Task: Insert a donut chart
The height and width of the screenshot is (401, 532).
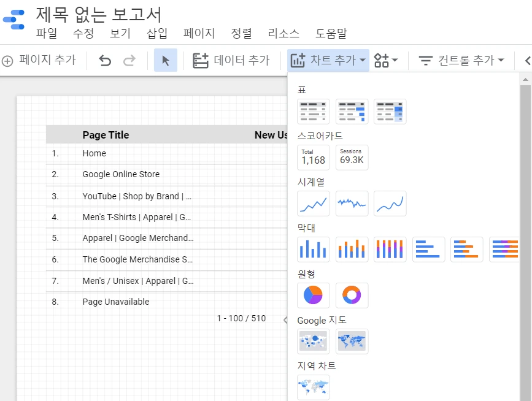Action: click(x=352, y=296)
